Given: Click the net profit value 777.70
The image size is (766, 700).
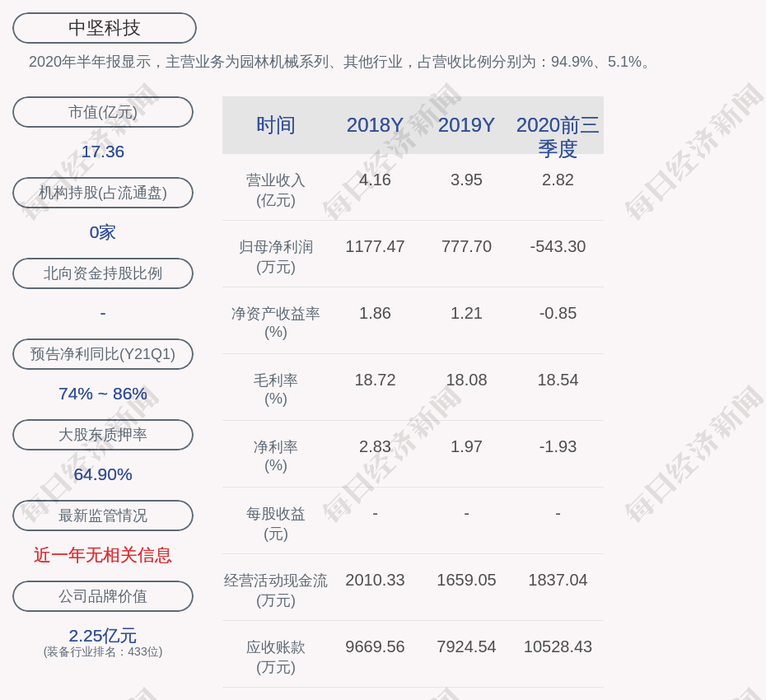Looking at the screenshot, I should (x=466, y=246).
